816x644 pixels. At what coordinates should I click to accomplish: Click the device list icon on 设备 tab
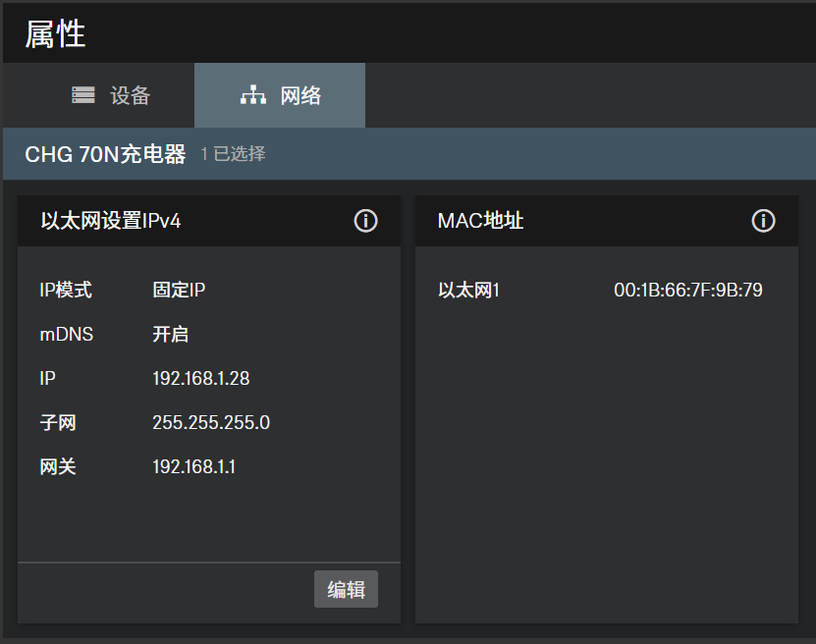point(83,95)
